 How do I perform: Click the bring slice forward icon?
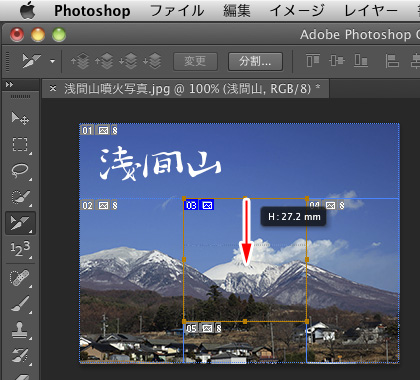coord(104,61)
